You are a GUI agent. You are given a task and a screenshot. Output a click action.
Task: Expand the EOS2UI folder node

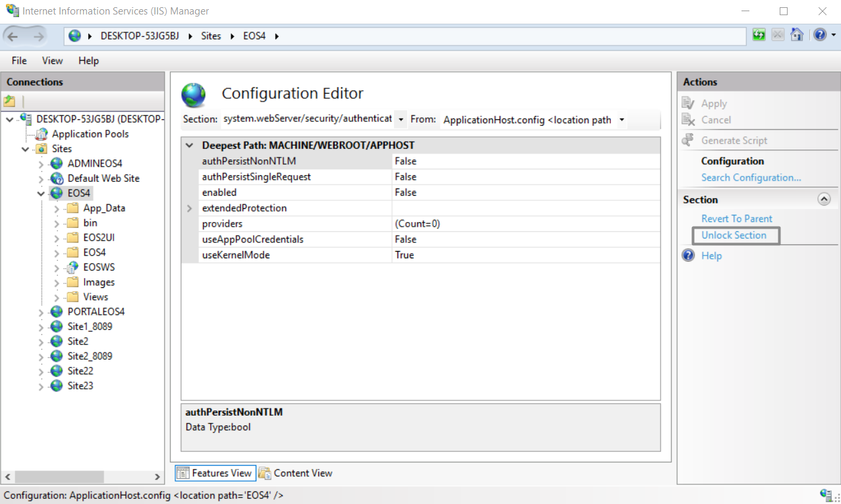[x=57, y=238]
